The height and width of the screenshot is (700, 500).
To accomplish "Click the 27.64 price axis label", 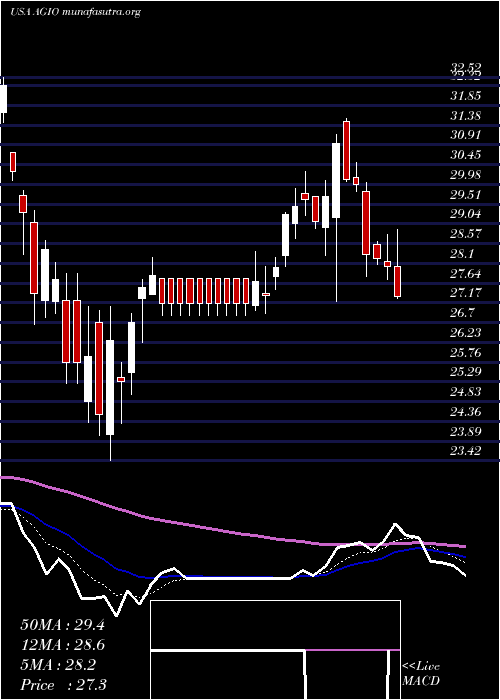I will pos(467,273).
